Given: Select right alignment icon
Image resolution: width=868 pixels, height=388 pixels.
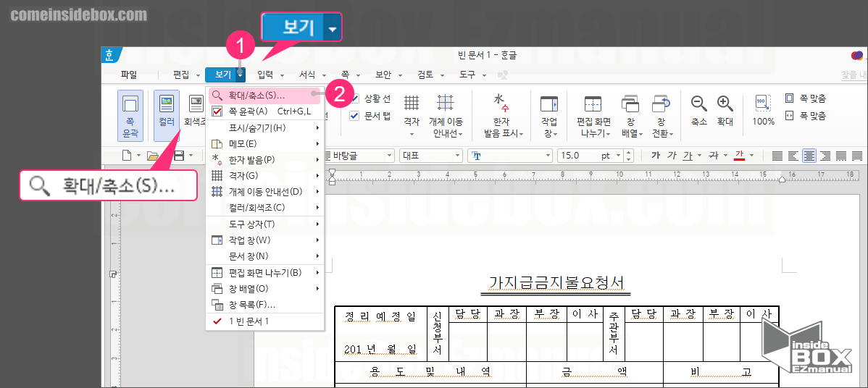Looking at the screenshot, I should (825, 156).
